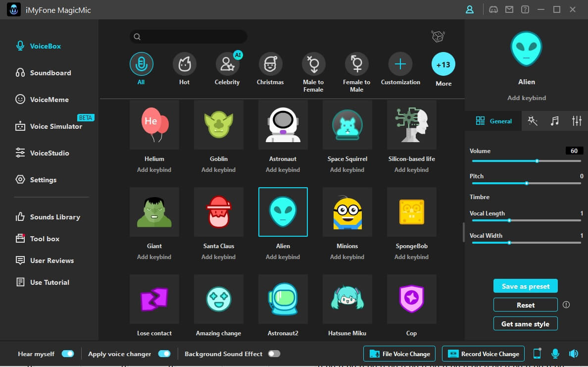Click the Record Voice Change button
588x367 pixels.
(x=483, y=354)
